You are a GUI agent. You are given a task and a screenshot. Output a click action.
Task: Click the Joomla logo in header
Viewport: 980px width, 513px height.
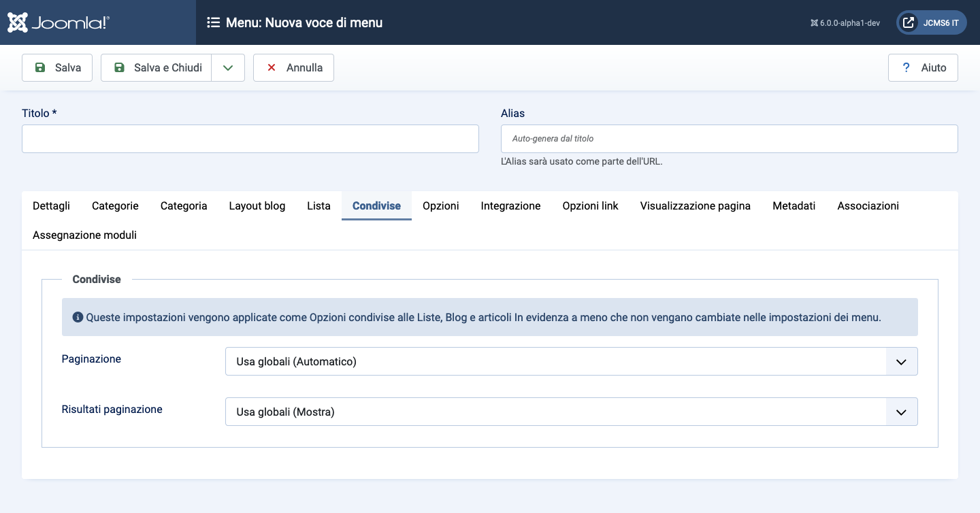point(59,22)
